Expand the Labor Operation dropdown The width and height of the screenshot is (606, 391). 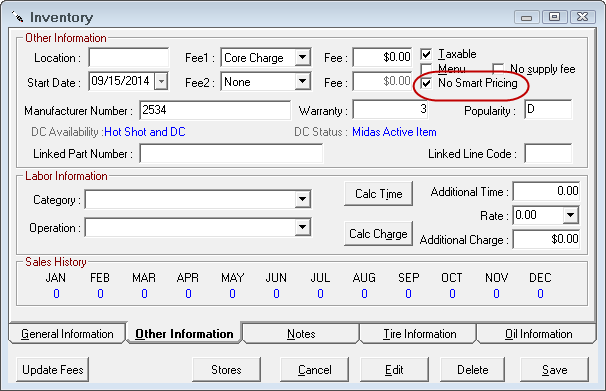tap(303, 227)
